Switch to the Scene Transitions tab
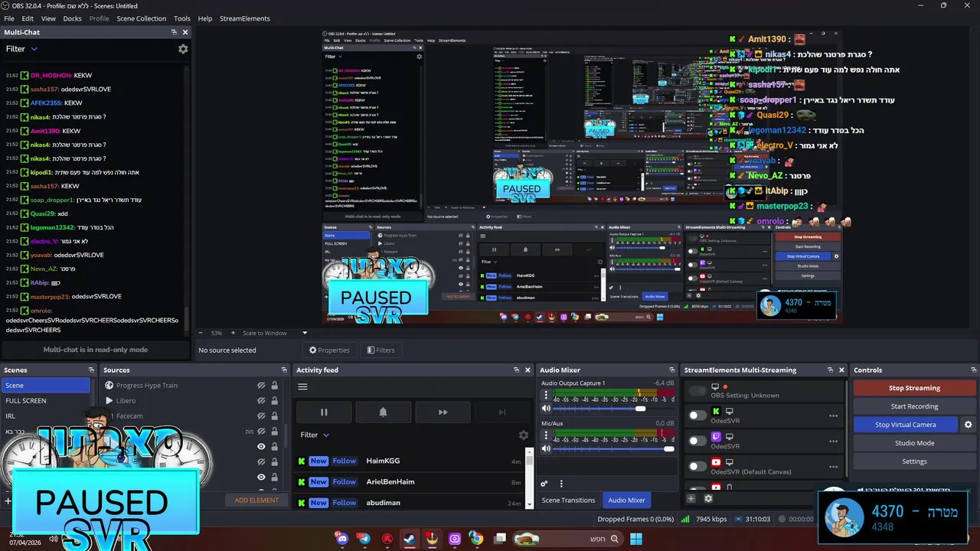 [x=568, y=500]
